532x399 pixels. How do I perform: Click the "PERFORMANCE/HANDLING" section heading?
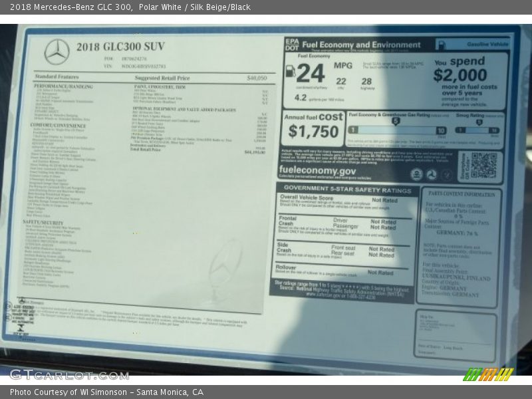[63, 86]
